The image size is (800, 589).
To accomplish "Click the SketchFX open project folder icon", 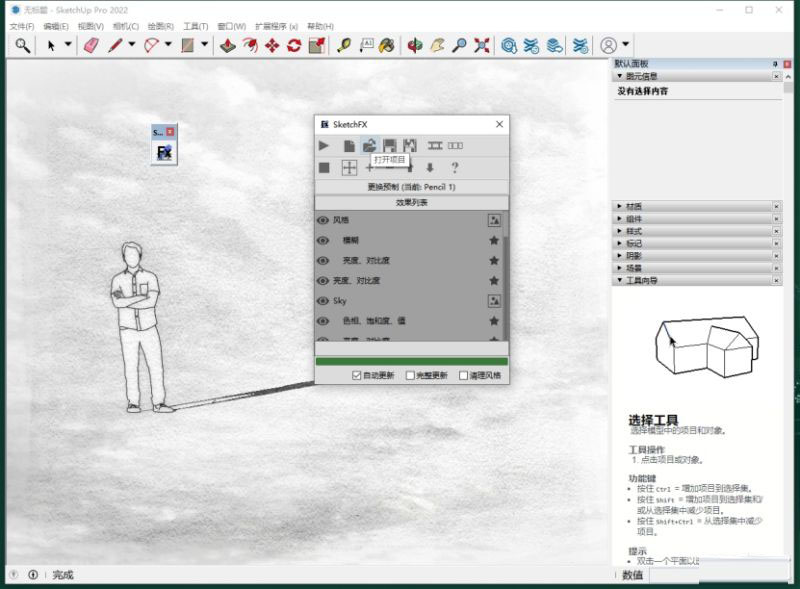I will point(369,146).
